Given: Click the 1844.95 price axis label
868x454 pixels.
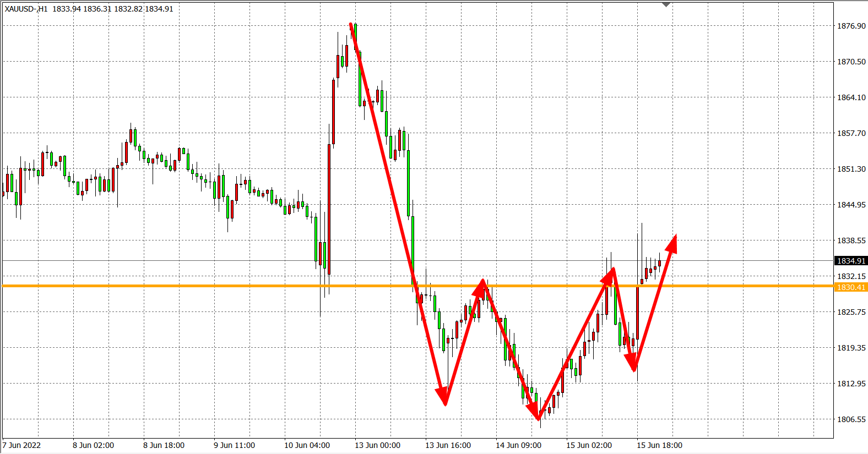Looking at the screenshot, I should click(x=851, y=205).
